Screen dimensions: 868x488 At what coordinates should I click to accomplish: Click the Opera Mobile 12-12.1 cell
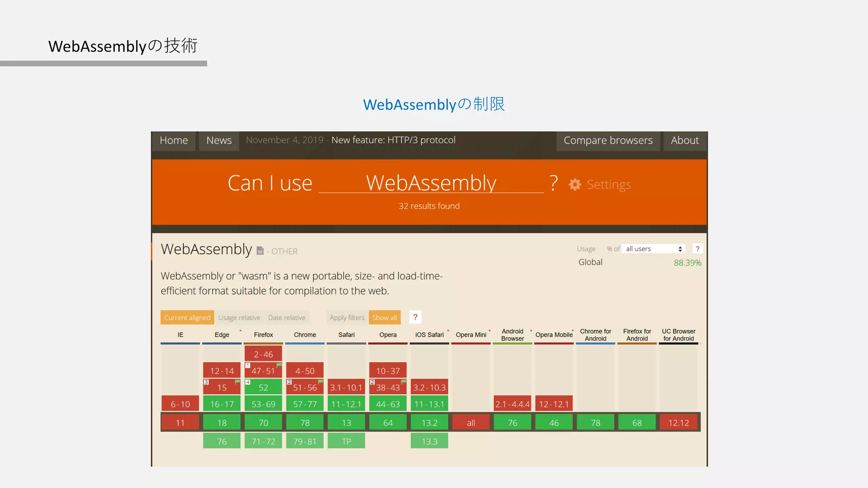[554, 404]
